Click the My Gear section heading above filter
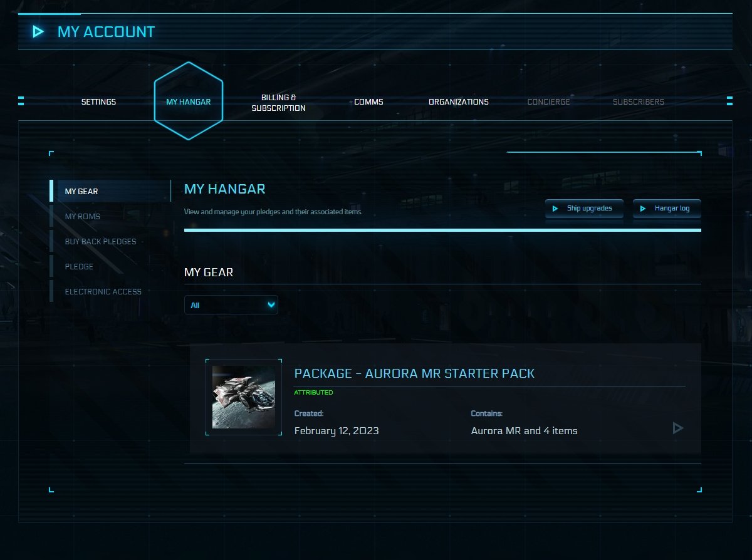The height and width of the screenshot is (560, 752). click(x=209, y=272)
